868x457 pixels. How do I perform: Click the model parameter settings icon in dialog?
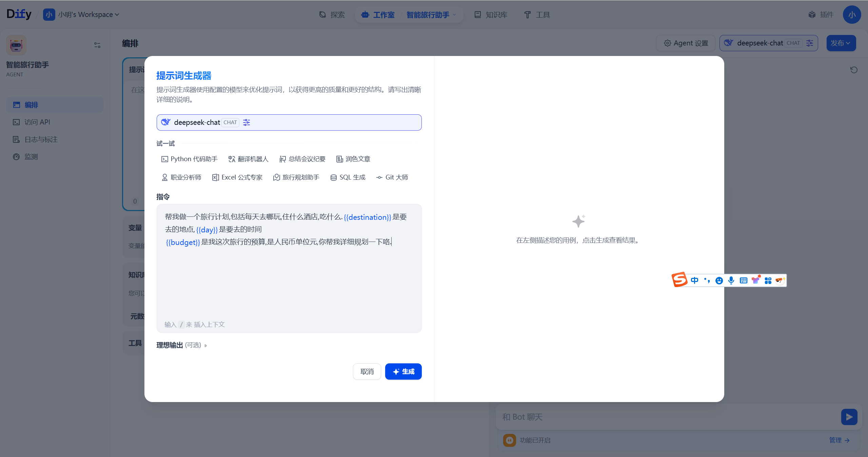tap(246, 122)
